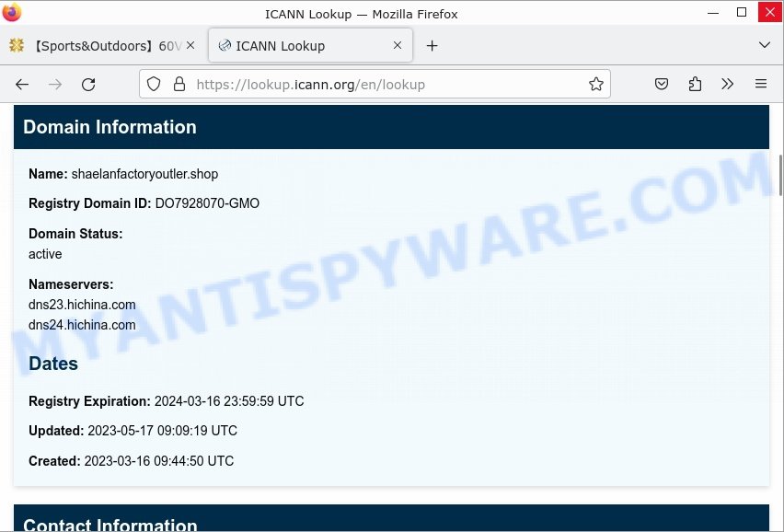
Task: Click the 'active' domain status value
Action: click(45, 254)
